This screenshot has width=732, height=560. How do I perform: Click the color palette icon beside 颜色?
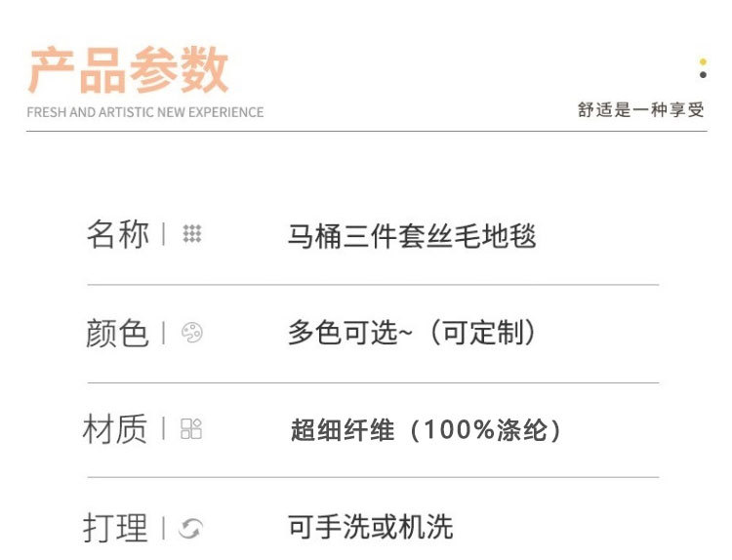192,333
